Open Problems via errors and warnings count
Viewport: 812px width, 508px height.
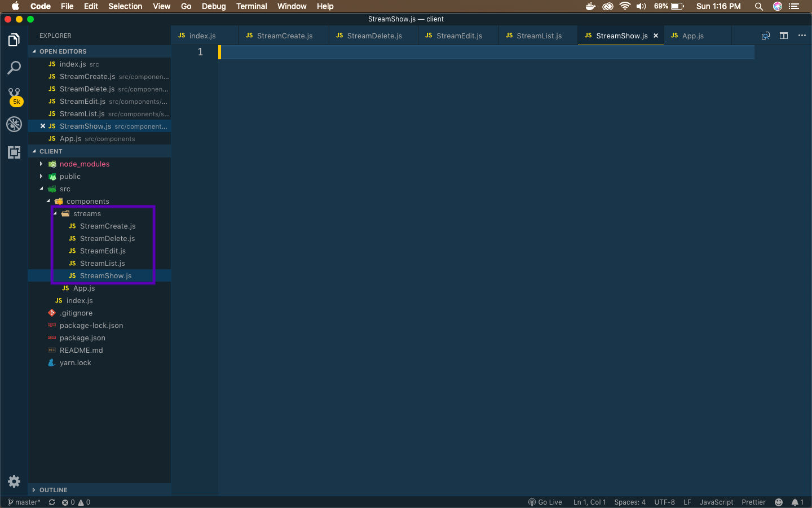(76, 502)
